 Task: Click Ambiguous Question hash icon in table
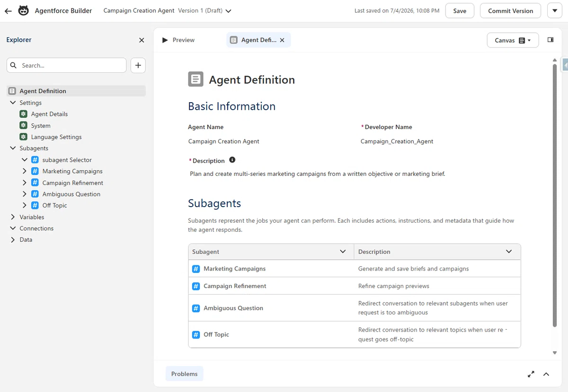pyautogui.click(x=196, y=308)
